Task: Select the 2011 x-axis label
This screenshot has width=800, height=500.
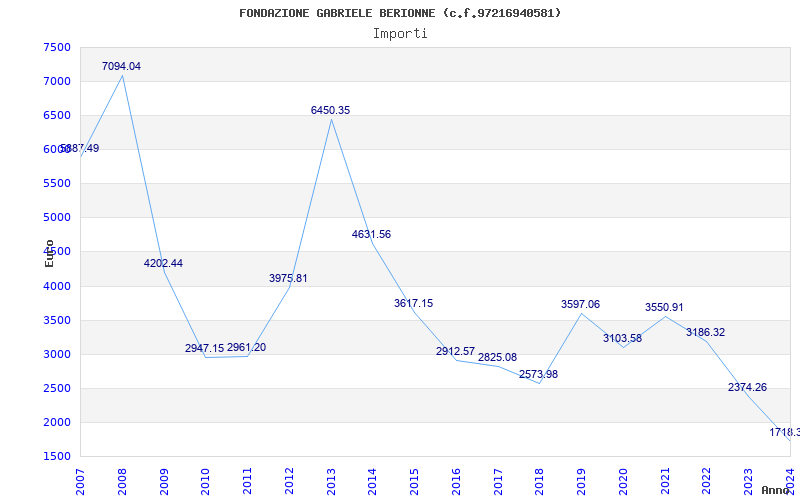Action: [247, 481]
